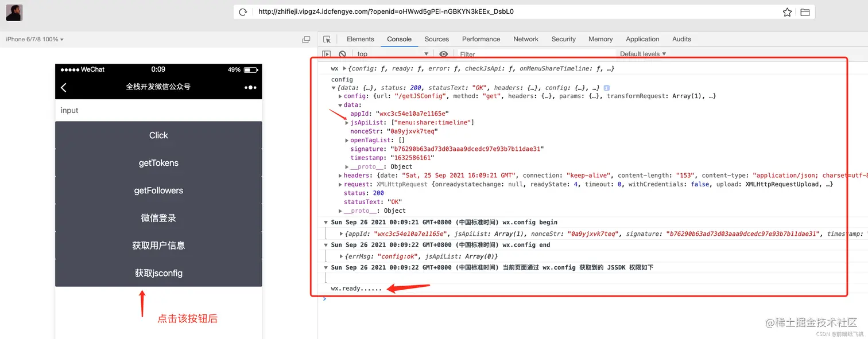This screenshot has width=868, height=339.
Task: Expand the request XMLHttpRequest entry
Action: [340, 185]
